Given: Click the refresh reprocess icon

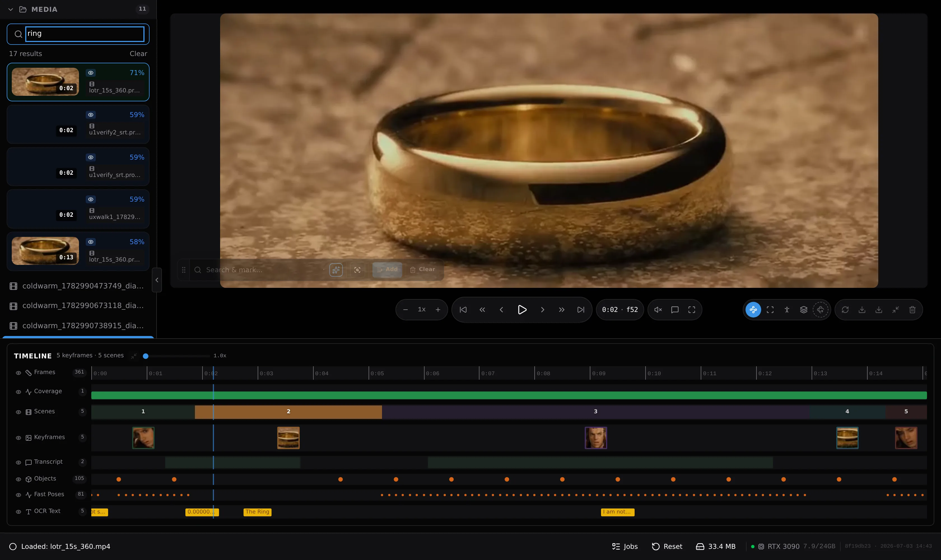Looking at the screenshot, I should pyautogui.click(x=845, y=310).
